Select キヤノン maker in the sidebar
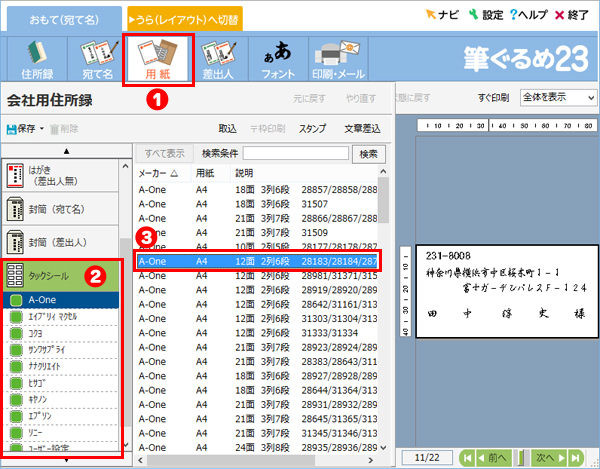This screenshot has width=600, height=469. tap(61, 399)
